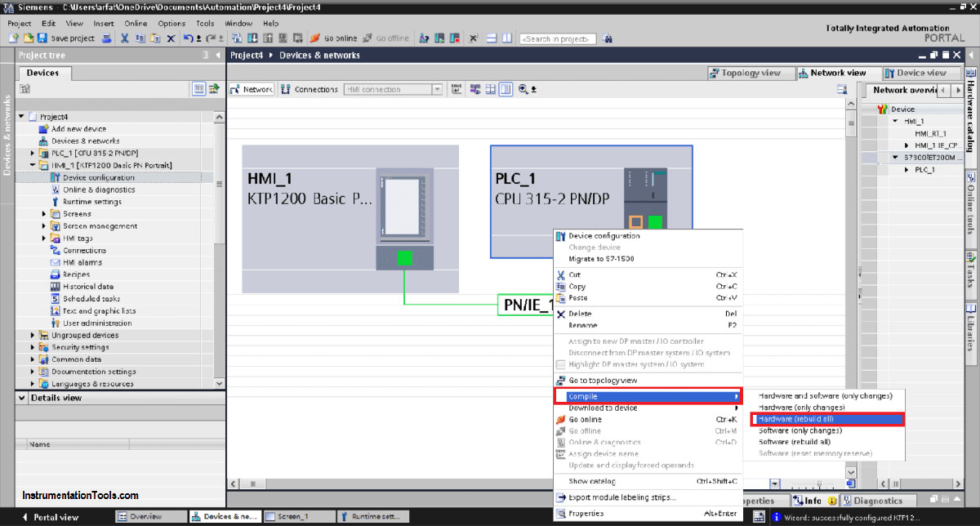
Task: Open the Info tab in inspector
Action: pyautogui.click(x=815, y=501)
